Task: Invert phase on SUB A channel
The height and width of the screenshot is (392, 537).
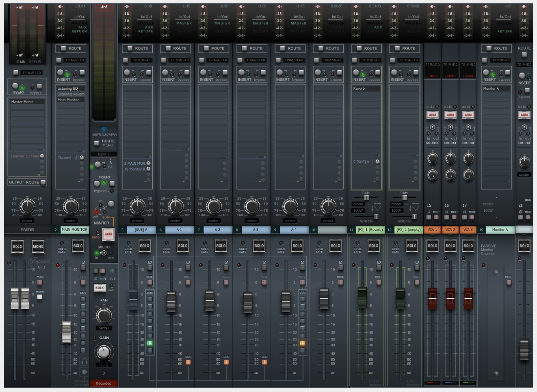Action: [x=150, y=268]
